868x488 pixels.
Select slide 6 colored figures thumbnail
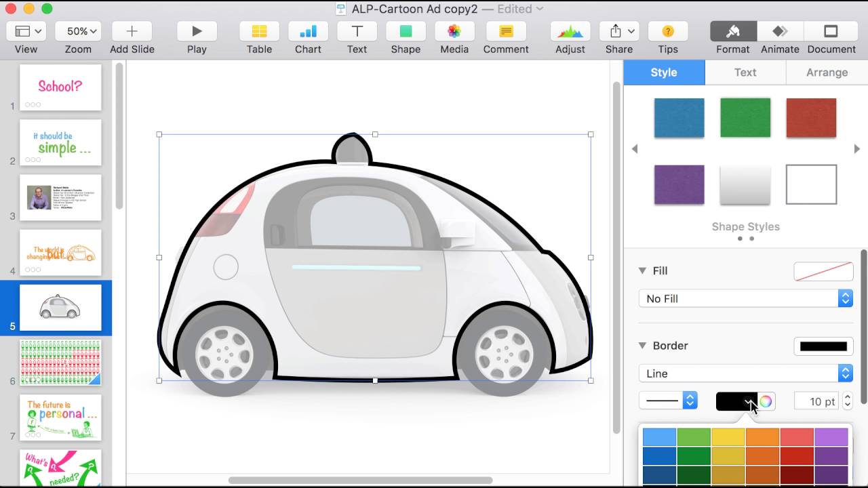pos(60,363)
